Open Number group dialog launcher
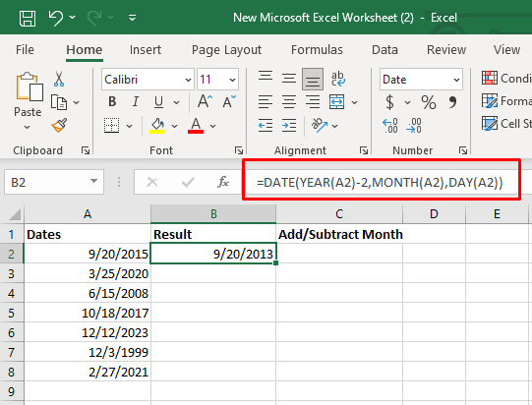Viewport: 532px width, 405px height. 463,150
